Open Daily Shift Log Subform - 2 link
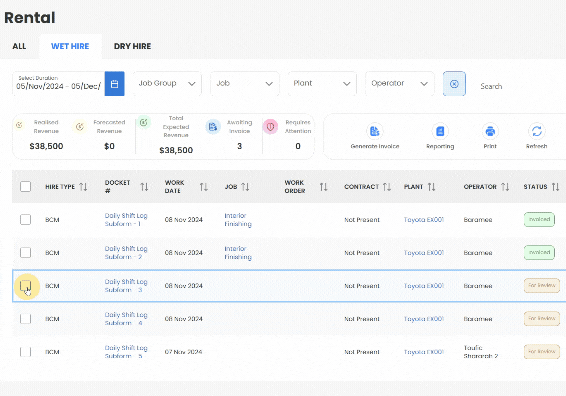This screenshot has height=396, width=566. coord(126,253)
